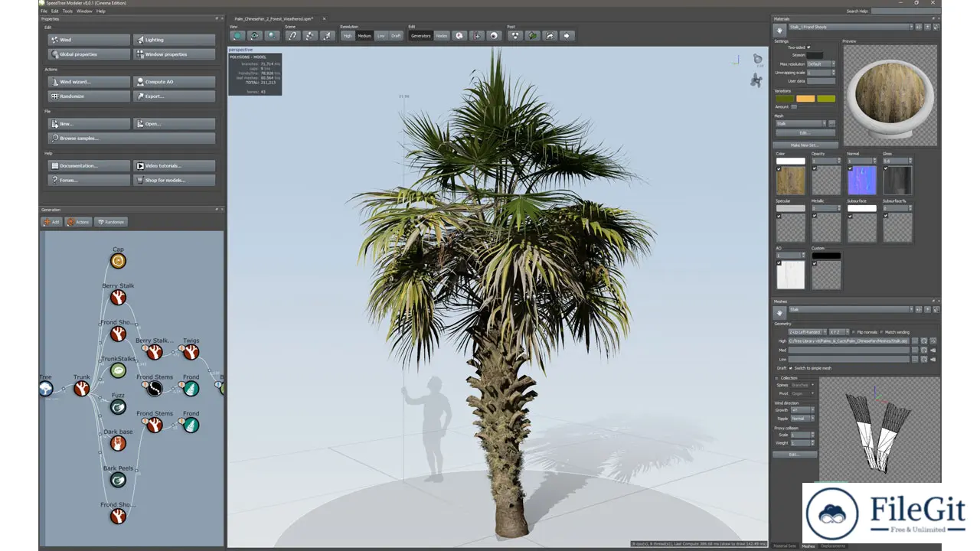Click the green leaf Post toolbar icon

[533, 35]
